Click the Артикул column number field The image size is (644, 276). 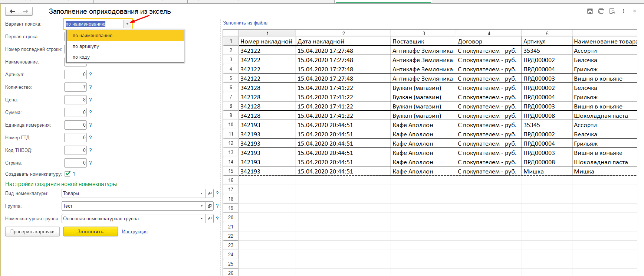(x=75, y=74)
